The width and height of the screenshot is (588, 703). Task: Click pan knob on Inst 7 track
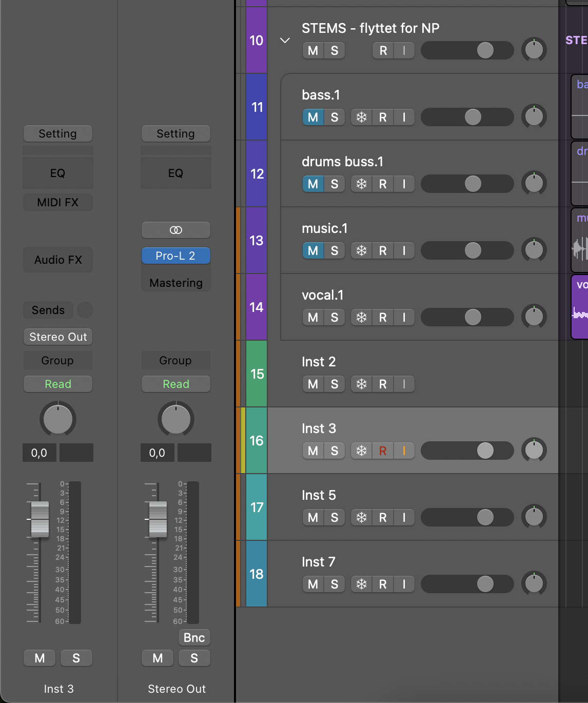coord(534,584)
